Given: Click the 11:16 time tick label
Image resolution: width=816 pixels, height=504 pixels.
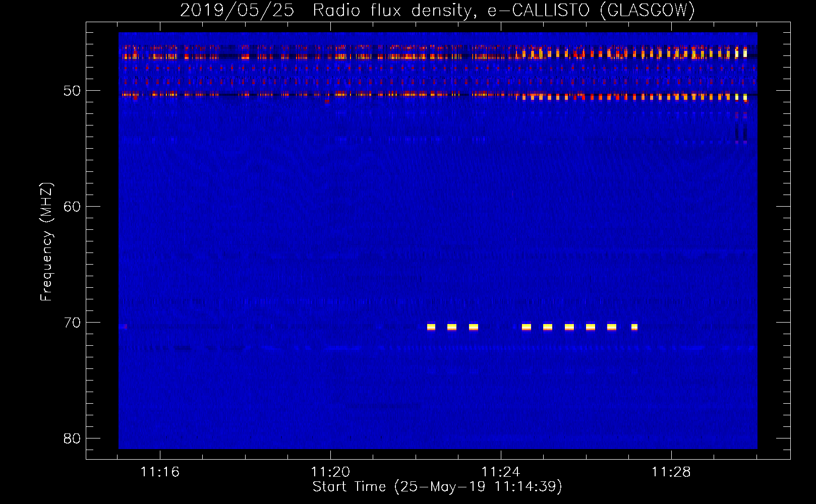Looking at the screenshot, I should tap(160, 472).
